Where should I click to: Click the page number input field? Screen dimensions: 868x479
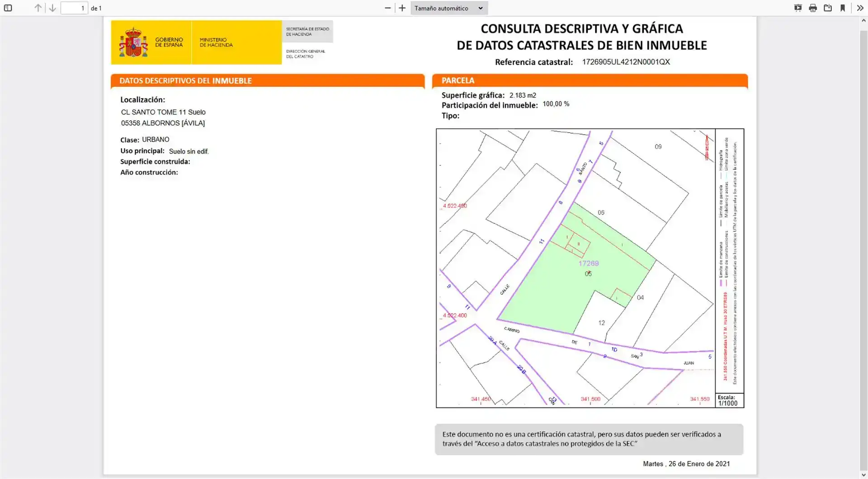74,8
